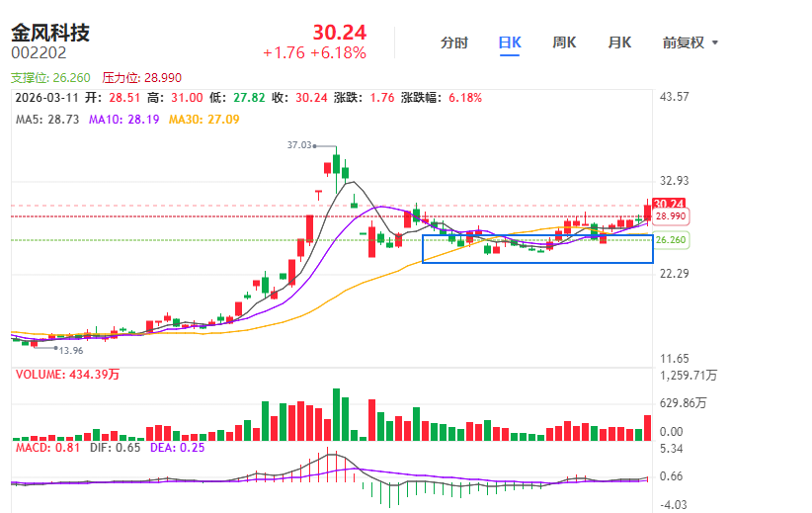Image resolution: width=812 pixels, height=513 pixels.
Task: Click the 629.86万 volume axis label
Action: point(683,403)
